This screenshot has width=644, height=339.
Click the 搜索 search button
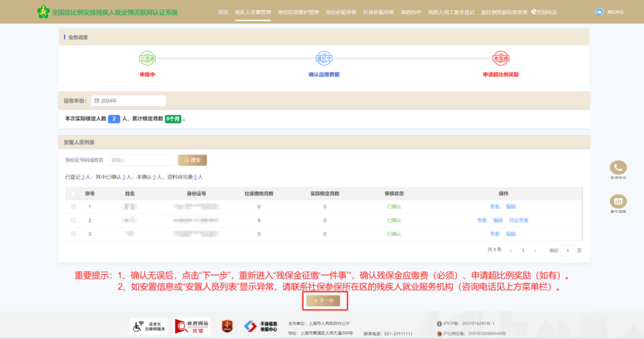(x=192, y=160)
